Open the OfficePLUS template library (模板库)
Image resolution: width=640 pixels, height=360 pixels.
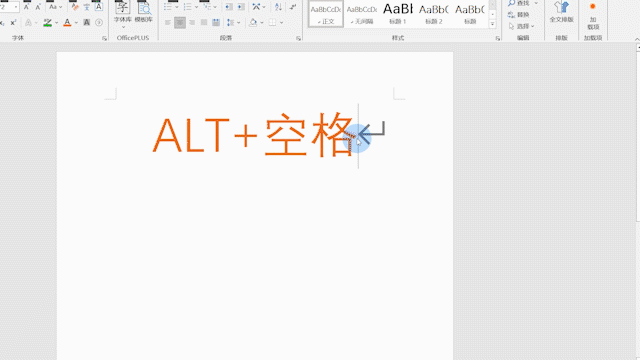tap(144, 12)
